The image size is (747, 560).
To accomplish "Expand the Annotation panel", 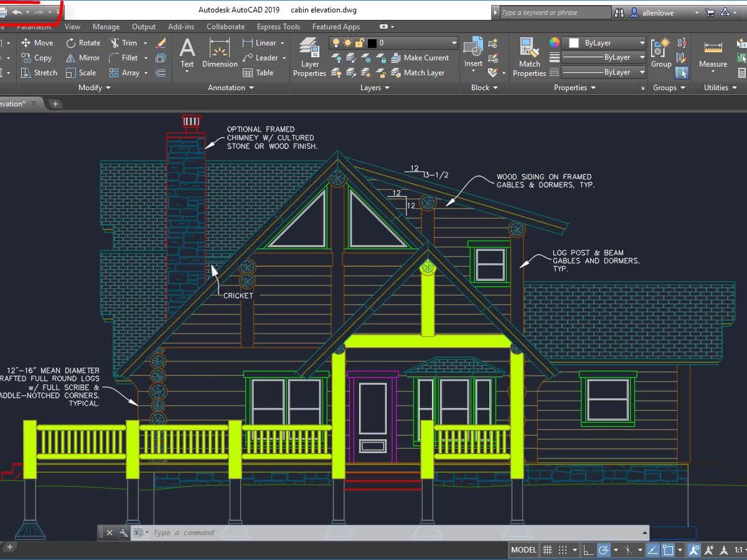I will pyautogui.click(x=231, y=88).
